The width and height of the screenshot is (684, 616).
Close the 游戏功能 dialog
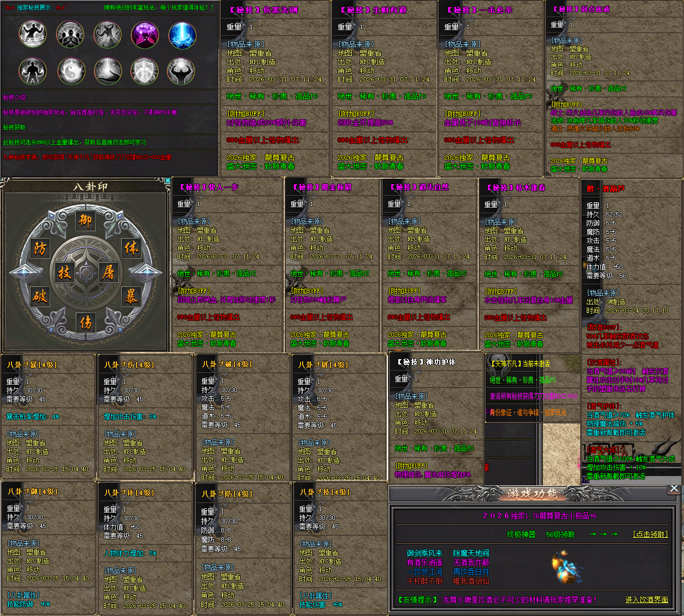tap(674, 489)
